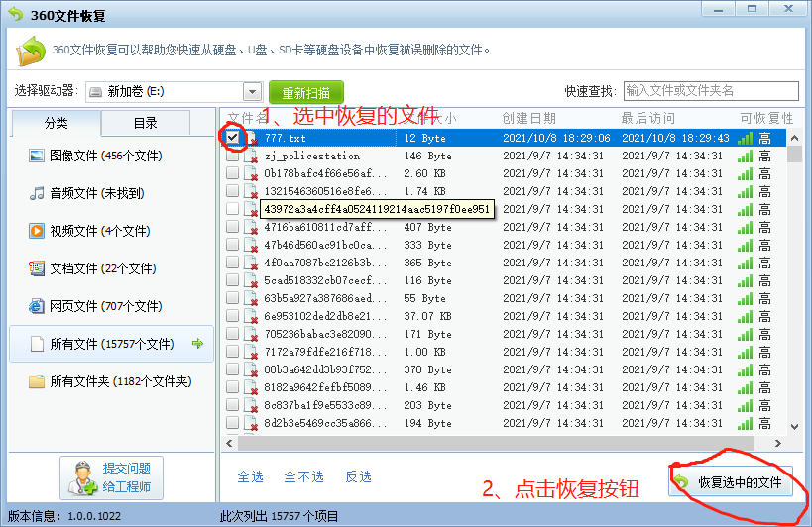Click the engineer doctor icon in 提交问题 button
The image size is (812, 527).
tap(82, 477)
